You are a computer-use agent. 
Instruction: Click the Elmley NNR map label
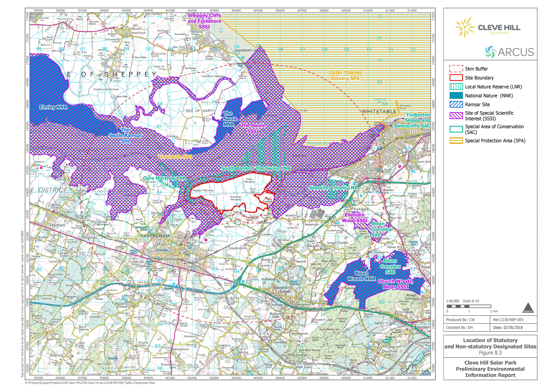pos(53,107)
